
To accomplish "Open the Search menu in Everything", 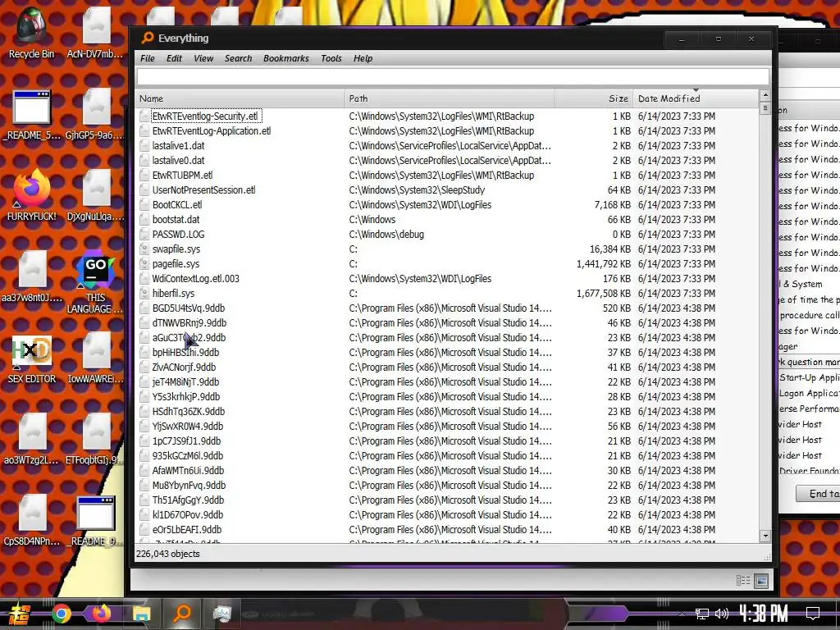I will point(239,58).
